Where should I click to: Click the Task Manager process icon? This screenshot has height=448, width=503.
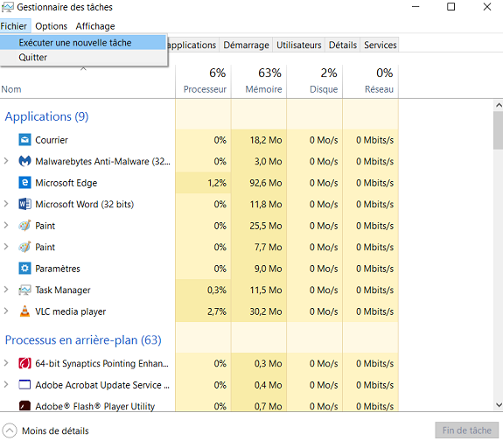click(x=24, y=290)
